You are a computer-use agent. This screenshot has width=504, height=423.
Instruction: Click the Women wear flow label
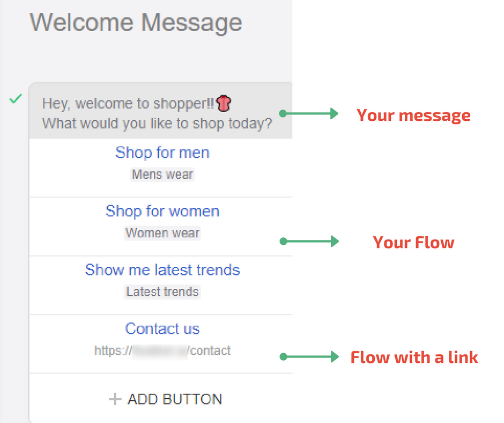(x=162, y=233)
